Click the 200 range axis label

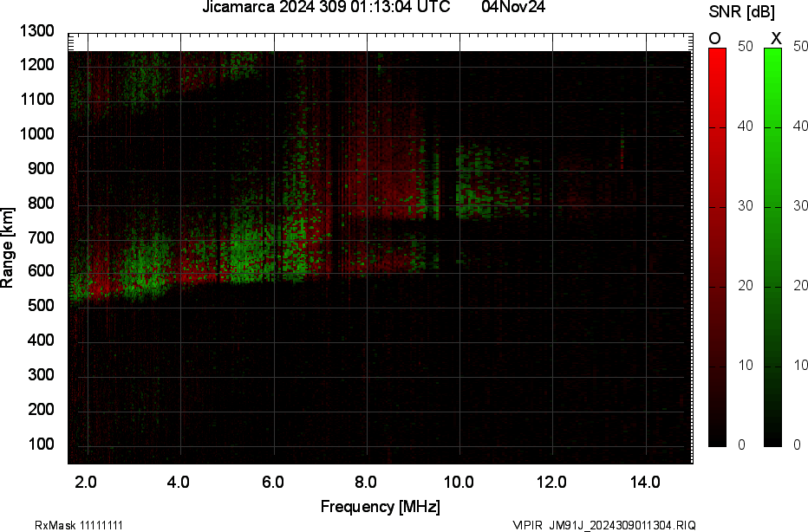tap(41, 409)
